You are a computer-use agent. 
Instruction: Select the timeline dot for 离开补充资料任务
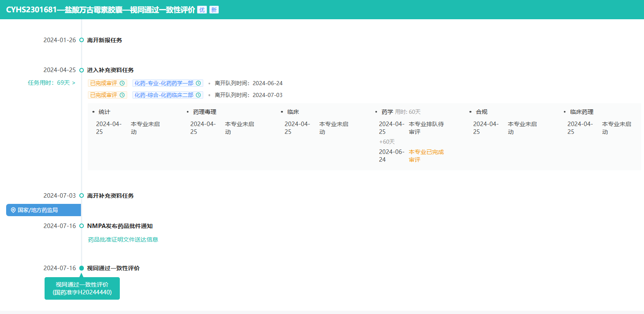81,196
